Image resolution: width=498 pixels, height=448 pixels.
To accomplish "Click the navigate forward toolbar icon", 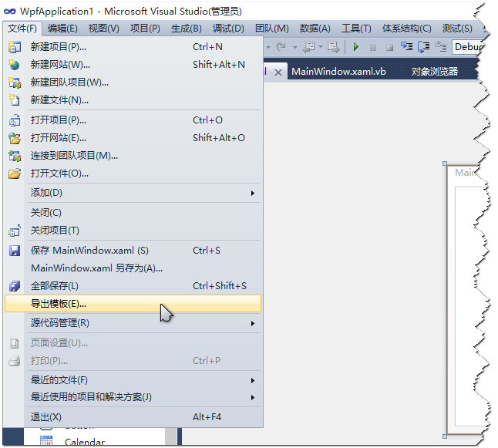I will pyautogui.click(x=334, y=47).
